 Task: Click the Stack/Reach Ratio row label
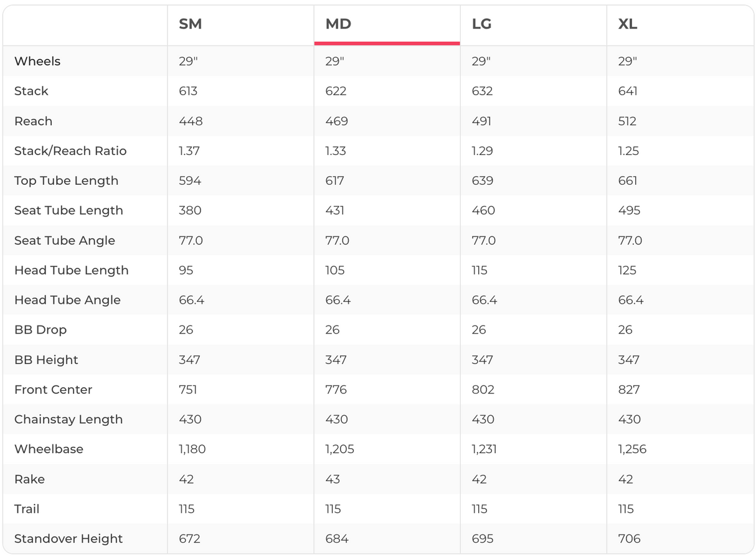70,151
